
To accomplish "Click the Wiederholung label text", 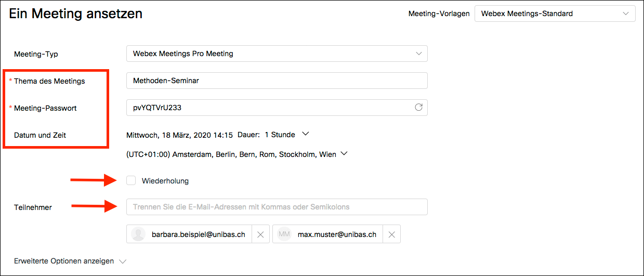I will point(165,181).
